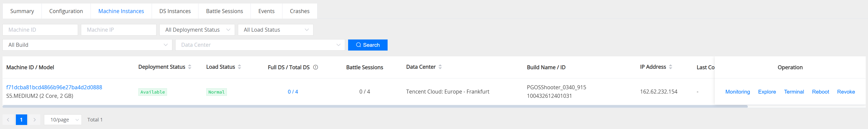Switch to the Crashes tab
This screenshot has height=129, width=868.
299,11
